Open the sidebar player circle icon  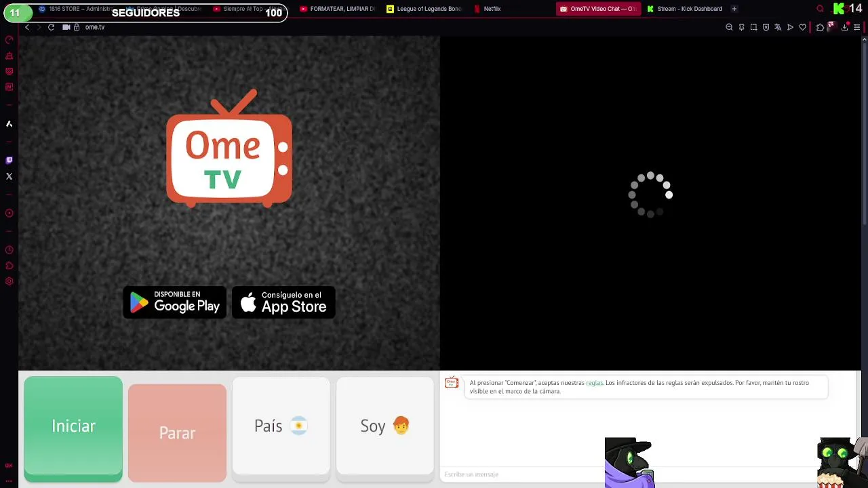tap(9, 213)
